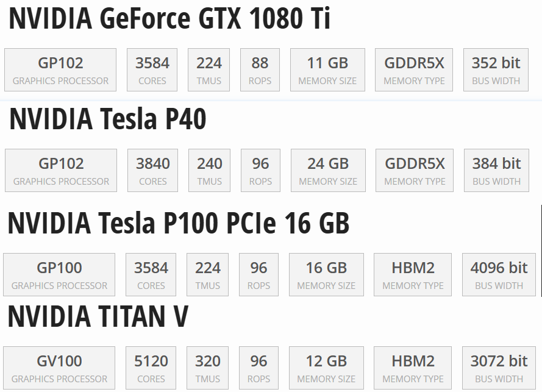Select the 384 bit bus width box

[497, 171]
